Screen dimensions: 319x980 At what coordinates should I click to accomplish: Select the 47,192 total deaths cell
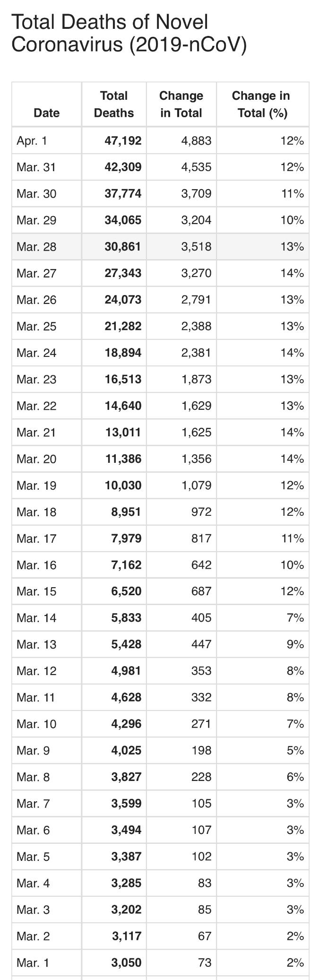pyautogui.click(x=123, y=141)
